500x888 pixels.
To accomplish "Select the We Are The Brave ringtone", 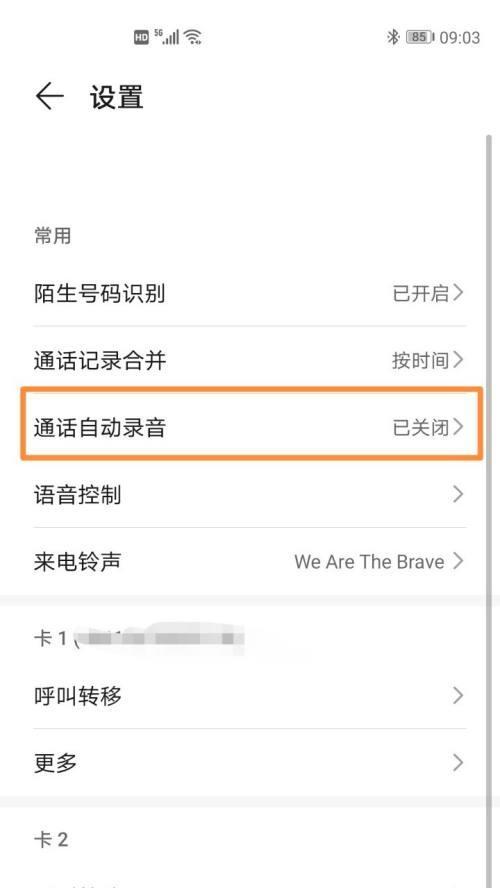I will tap(369, 562).
